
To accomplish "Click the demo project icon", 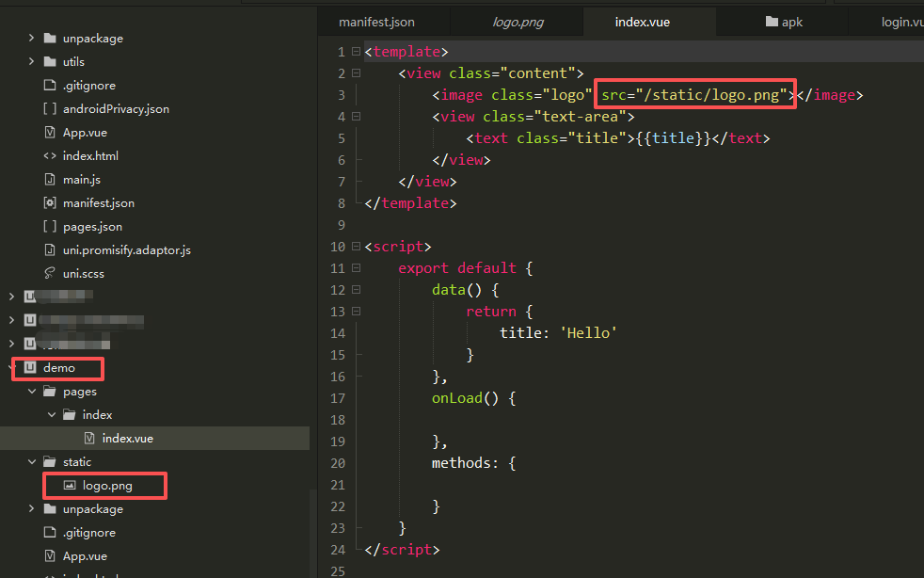I will [x=30, y=368].
